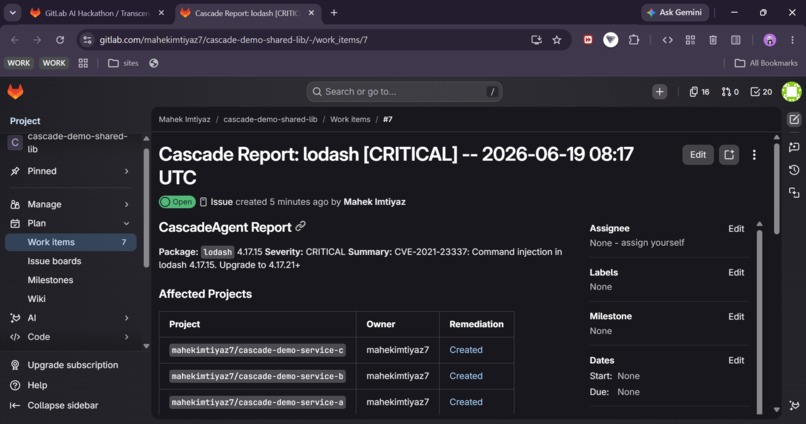Open the create new plus button
This screenshot has width=806, height=424.
coord(660,92)
